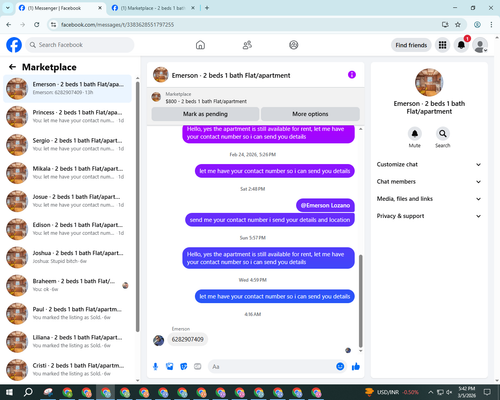Open the $800 Marketplace listing link
Viewport: 500px width, 400px height.
pyautogui.click(x=206, y=101)
